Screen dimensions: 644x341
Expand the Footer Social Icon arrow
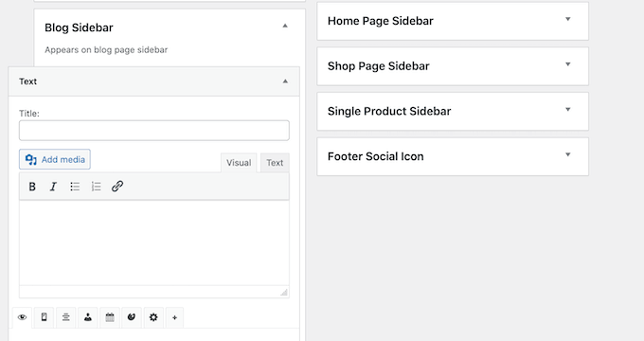tap(568, 154)
